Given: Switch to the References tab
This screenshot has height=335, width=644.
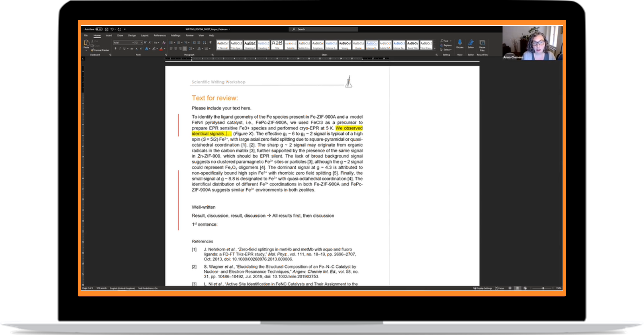Looking at the screenshot, I should (x=160, y=35).
